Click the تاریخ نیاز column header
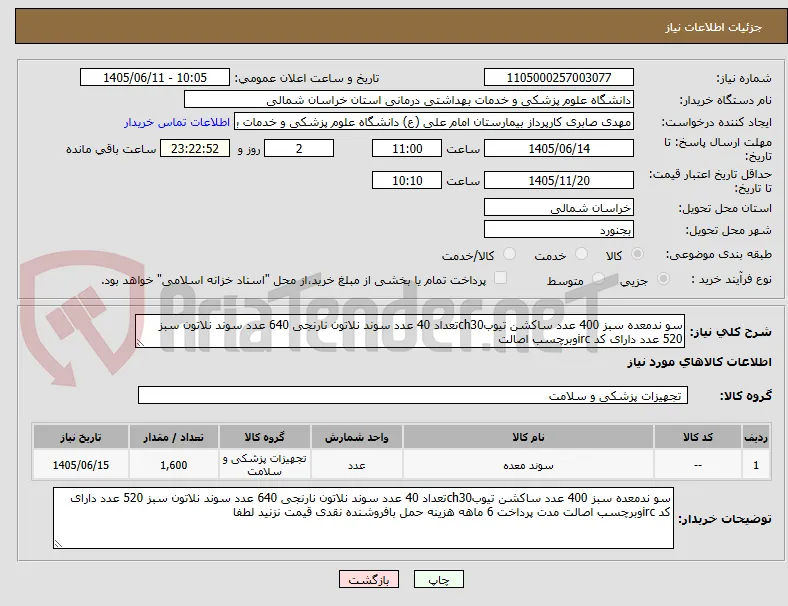The width and height of the screenshot is (788, 606). point(81,437)
